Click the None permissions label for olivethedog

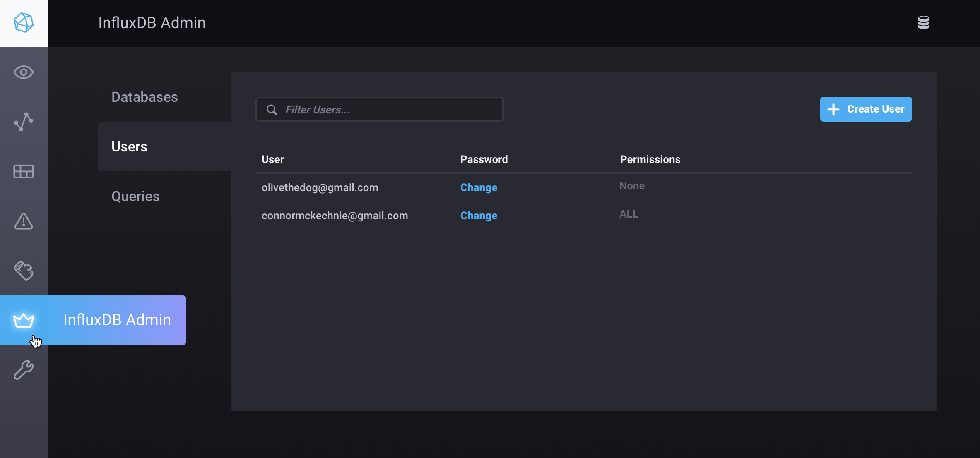point(632,186)
